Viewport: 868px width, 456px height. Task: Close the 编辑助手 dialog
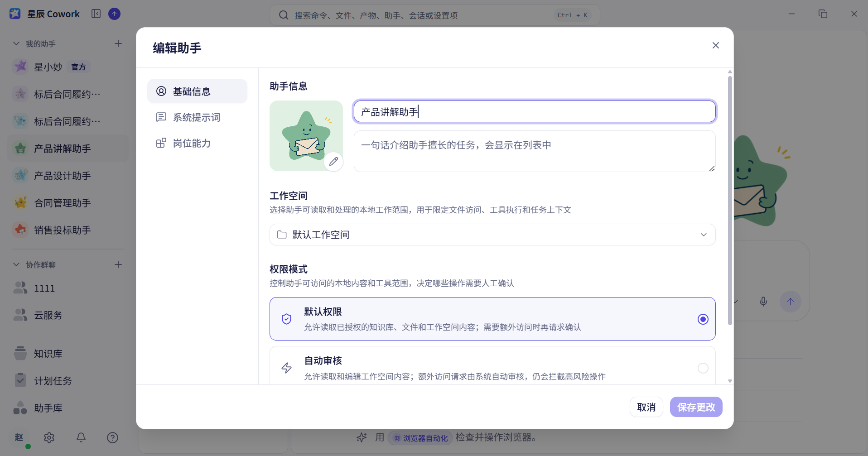point(716,45)
